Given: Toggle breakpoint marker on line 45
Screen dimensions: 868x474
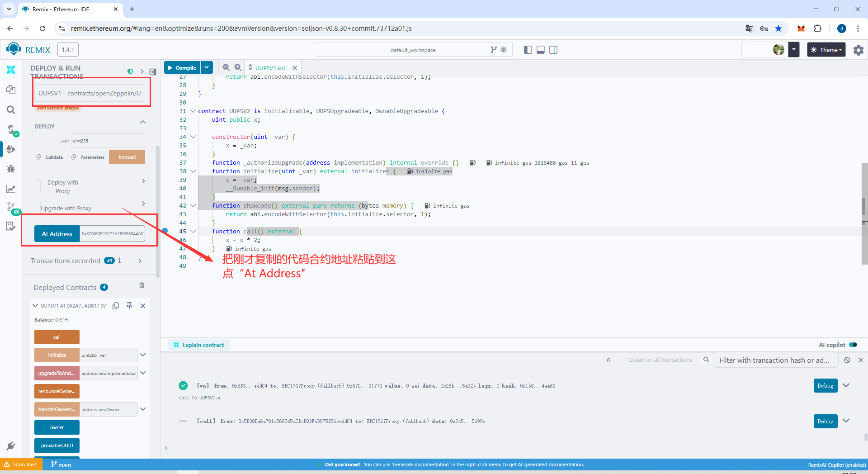Looking at the screenshot, I should [x=165, y=231].
